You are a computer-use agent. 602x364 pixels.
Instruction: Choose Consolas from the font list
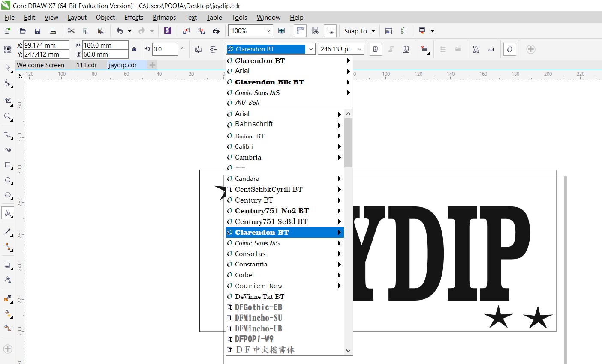[x=285, y=254]
